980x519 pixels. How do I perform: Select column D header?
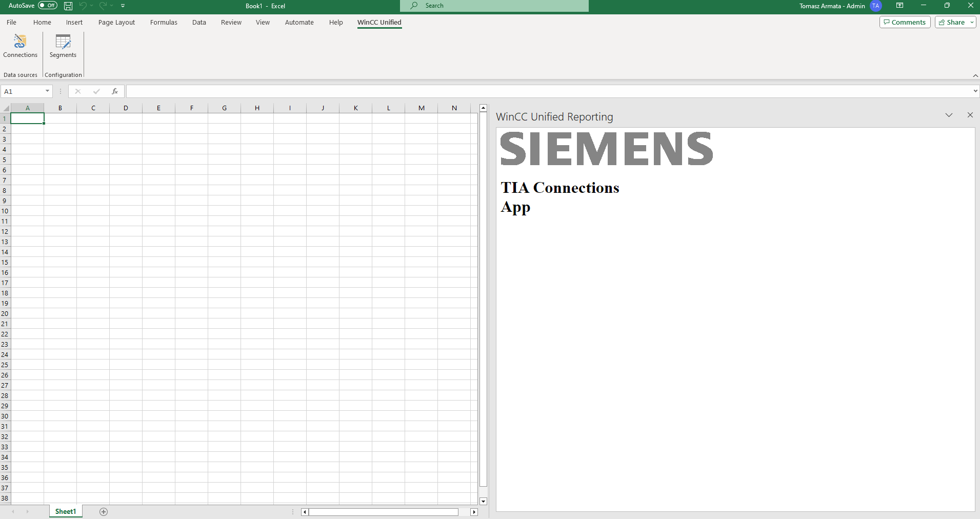(x=126, y=108)
